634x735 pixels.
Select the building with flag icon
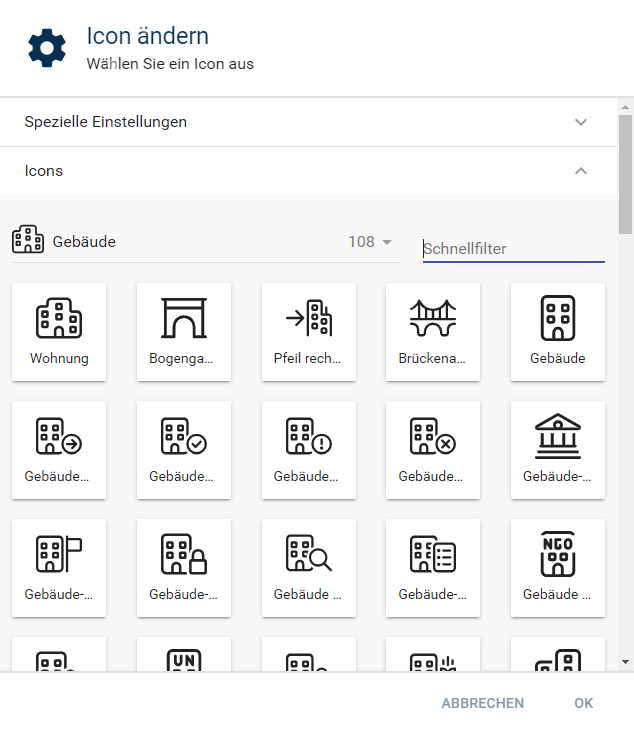click(x=59, y=567)
